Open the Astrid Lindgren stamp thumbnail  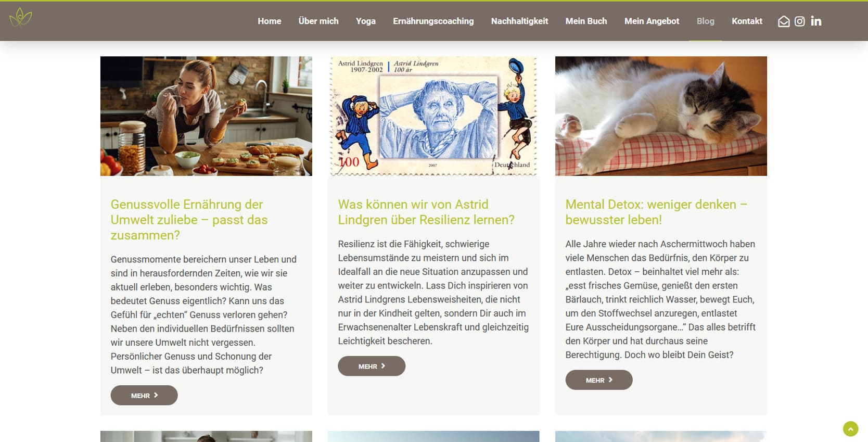coord(433,116)
